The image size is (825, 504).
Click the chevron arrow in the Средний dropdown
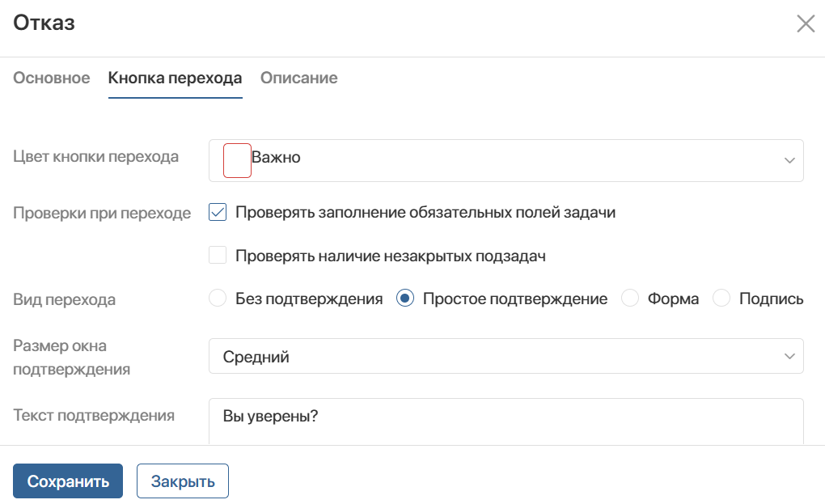click(789, 356)
